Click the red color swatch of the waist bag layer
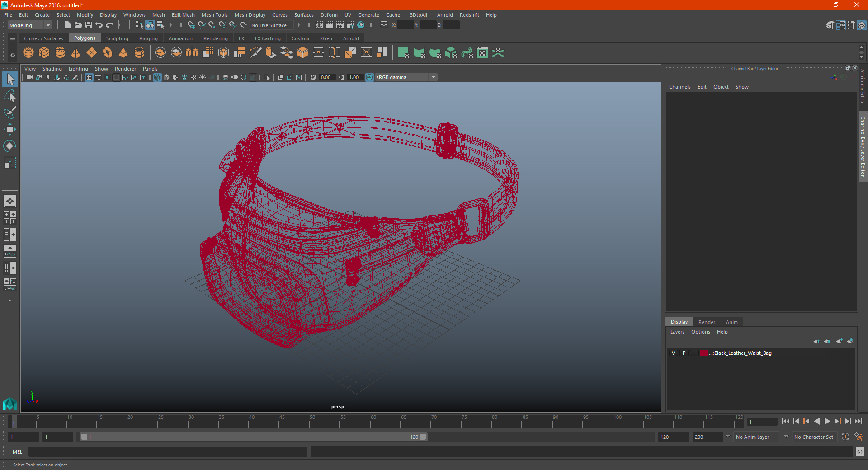Screen dimensions: 868x470 [704, 353]
